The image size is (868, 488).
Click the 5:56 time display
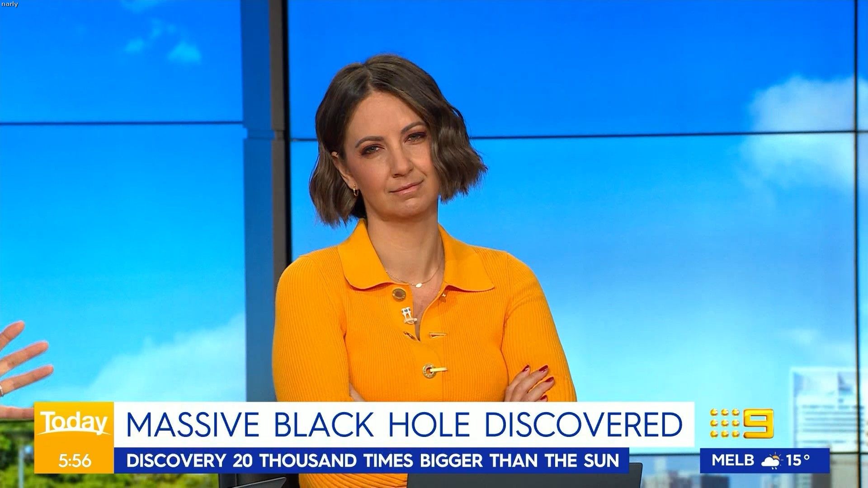coord(75,461)
